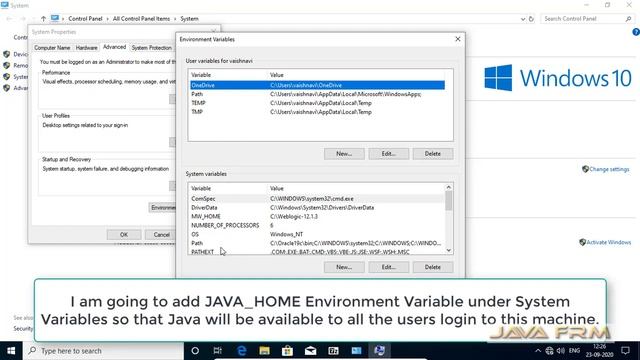Click ENG language indicator
This screenshot has height=360, width=640.
574,351
